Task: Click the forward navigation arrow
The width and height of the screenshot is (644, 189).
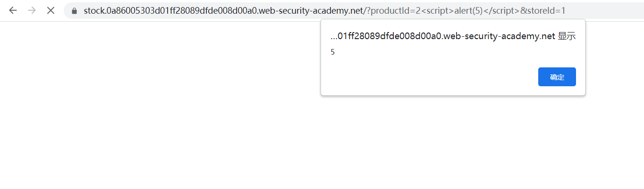Action: 32,10
